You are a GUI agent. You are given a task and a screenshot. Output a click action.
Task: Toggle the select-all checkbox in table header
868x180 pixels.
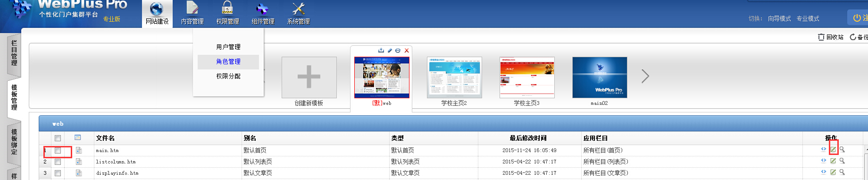pyautogui.click(x=58, y=138)
